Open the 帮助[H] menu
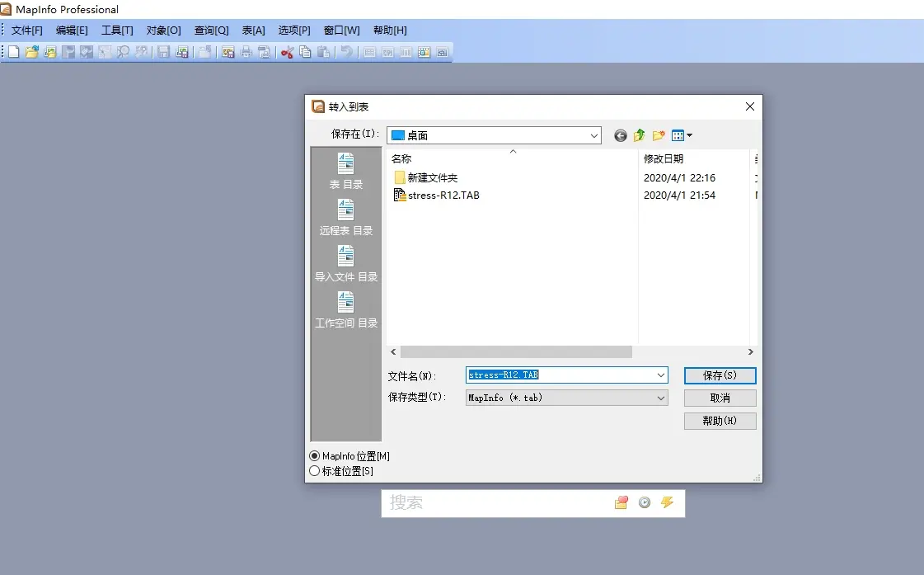 390,30
